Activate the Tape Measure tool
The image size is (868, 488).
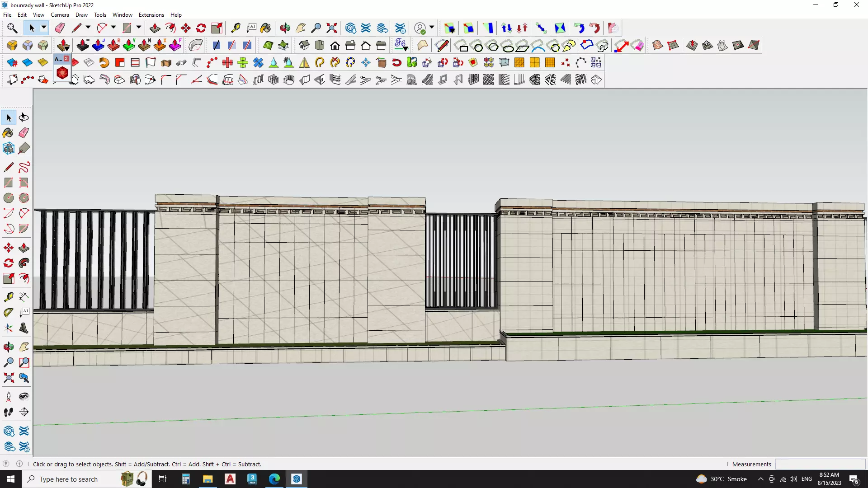point(236,28)
